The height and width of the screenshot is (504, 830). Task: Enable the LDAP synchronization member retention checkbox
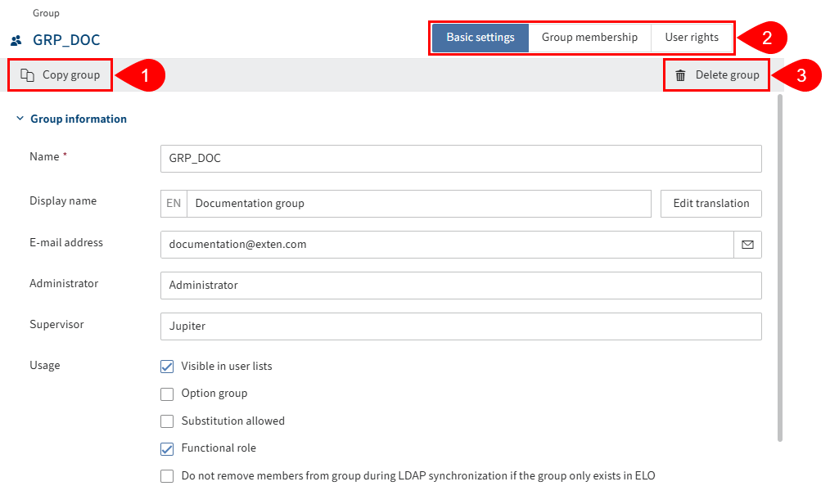pos(167,475)
